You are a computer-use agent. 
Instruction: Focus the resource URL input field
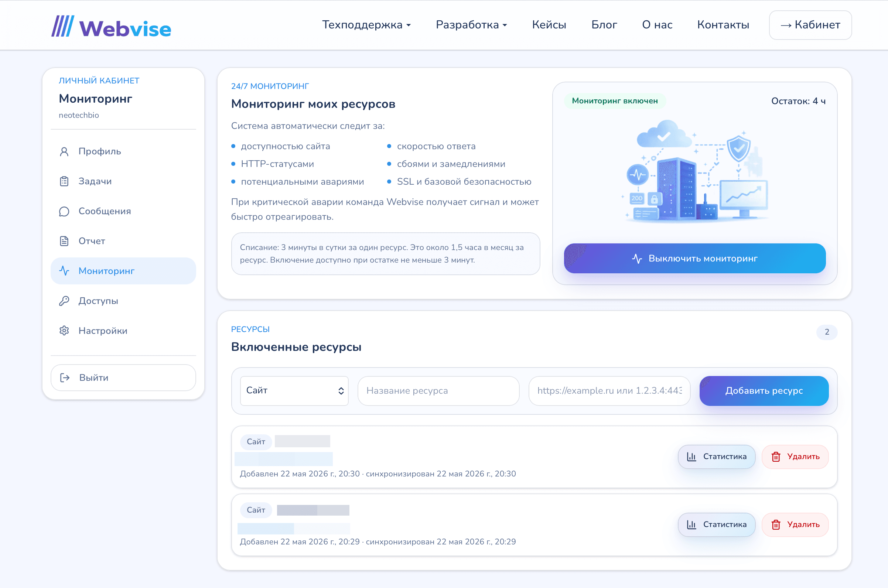coord(610,391)
